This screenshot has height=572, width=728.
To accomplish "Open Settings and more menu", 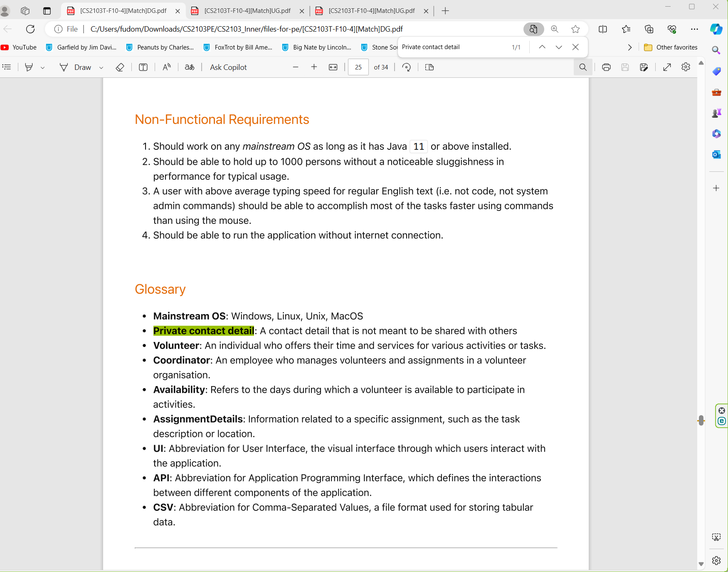I will tap(694, 29).
